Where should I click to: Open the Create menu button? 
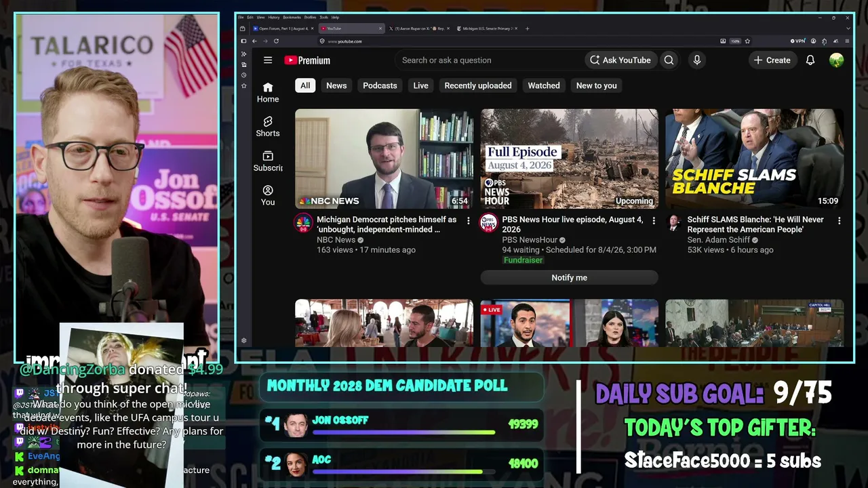pyautogui.click(x=772, y=60)
